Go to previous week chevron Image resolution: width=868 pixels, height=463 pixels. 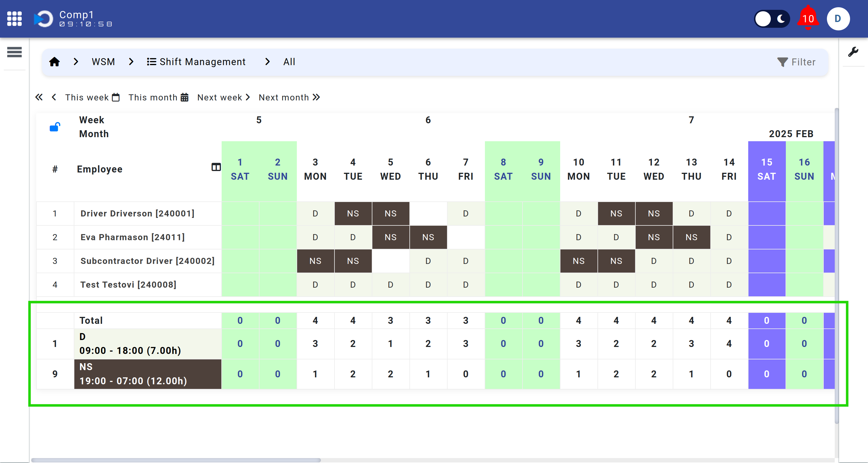pos(54,98)
